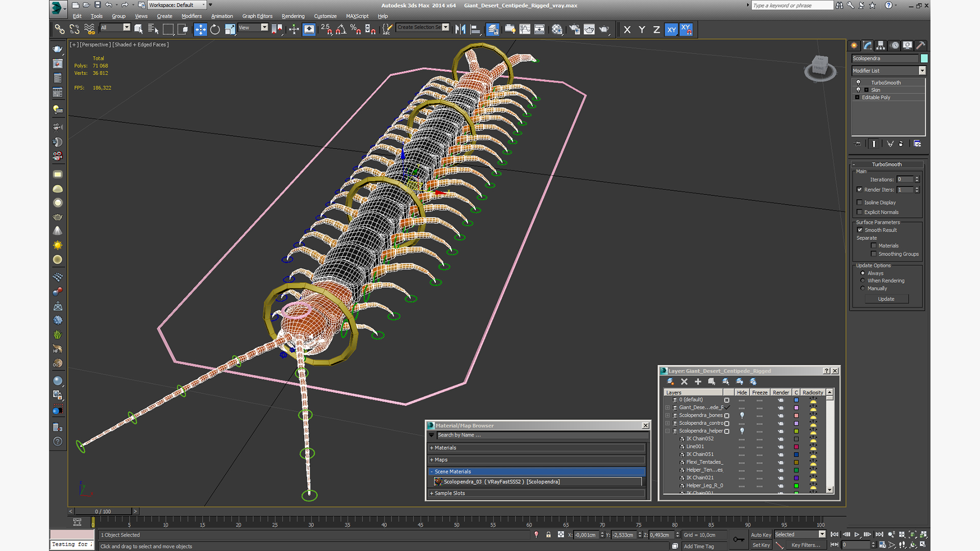The image size is (980, 551).
Task: Click the Select and Link tool
Action: point(60,30)
